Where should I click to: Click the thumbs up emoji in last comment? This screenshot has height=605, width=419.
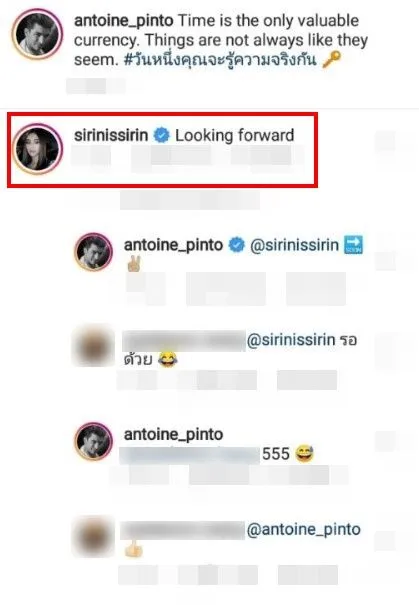click(133, 548)
